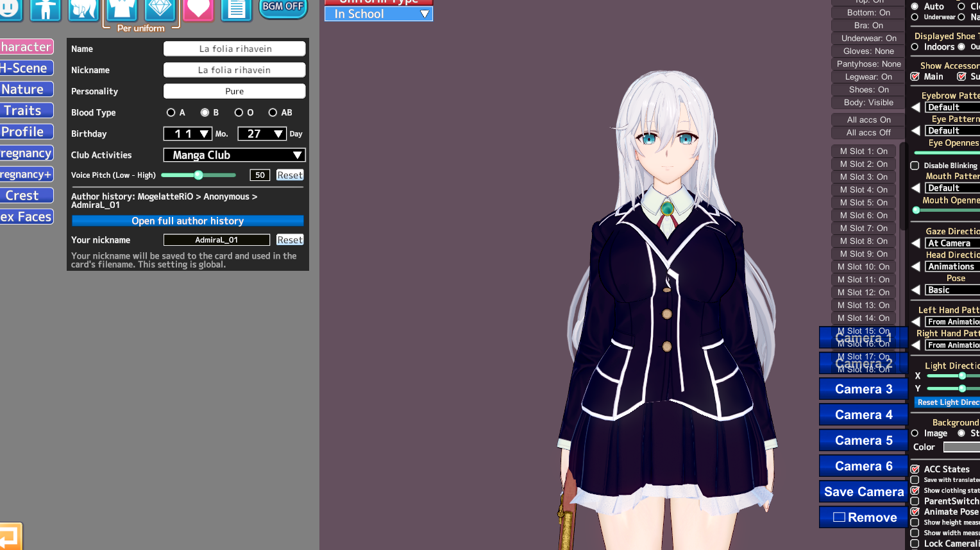Open the Clothing shirt category icon
The height and width of the screenshot is (550, 980).
[122, 9]
